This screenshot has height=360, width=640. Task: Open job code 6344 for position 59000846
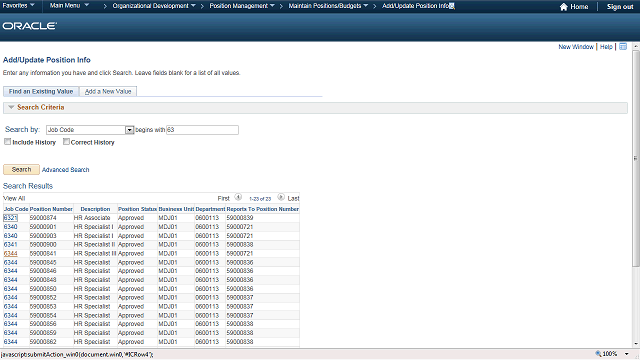tap(11, 271)
